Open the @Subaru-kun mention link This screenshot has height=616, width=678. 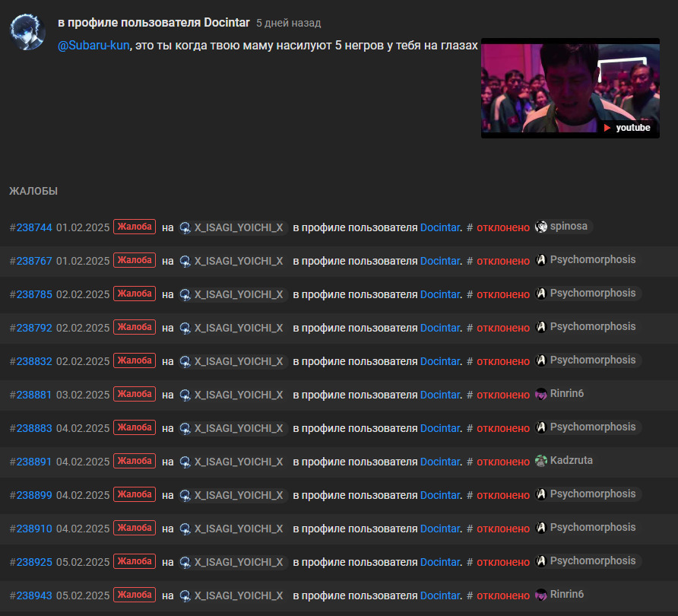[93, 46]
